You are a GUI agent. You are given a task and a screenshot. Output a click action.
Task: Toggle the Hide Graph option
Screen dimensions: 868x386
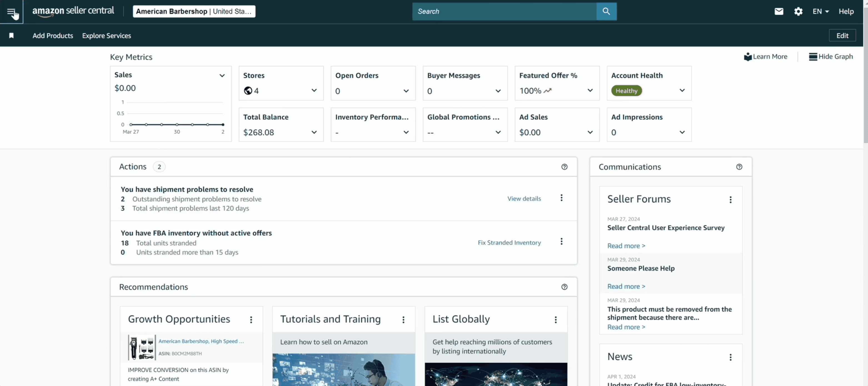(x=830, y=57)
